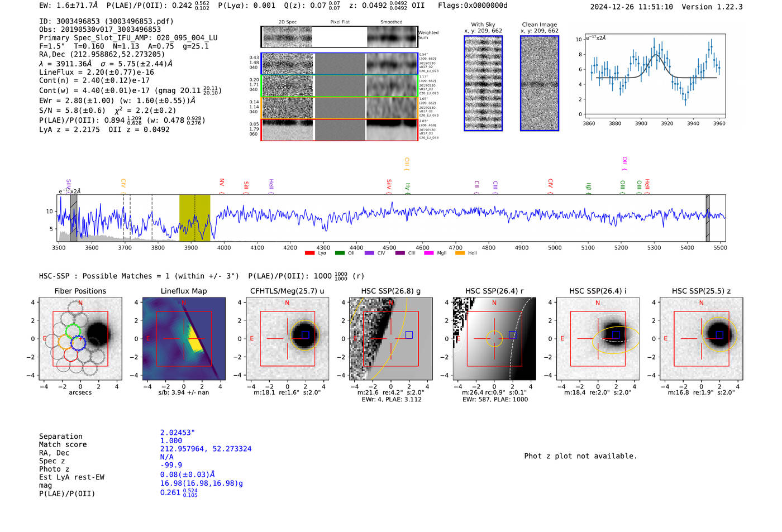Click the green OII legend swatch
Viewport: 782px width, 532px height.
tap(340, 253)
